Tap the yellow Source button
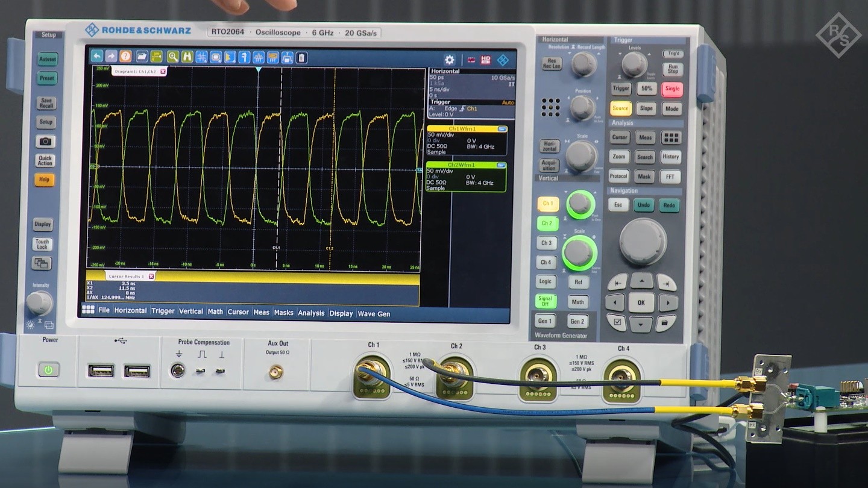This screenshot has width=868, height=488. 620,108
